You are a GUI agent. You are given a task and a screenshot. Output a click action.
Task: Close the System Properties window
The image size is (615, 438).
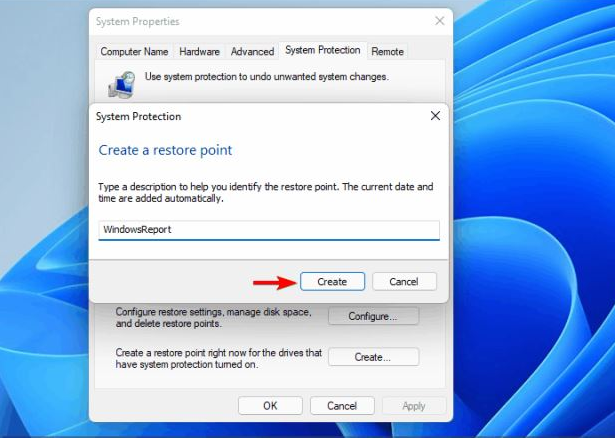click(x=440, y=20)
